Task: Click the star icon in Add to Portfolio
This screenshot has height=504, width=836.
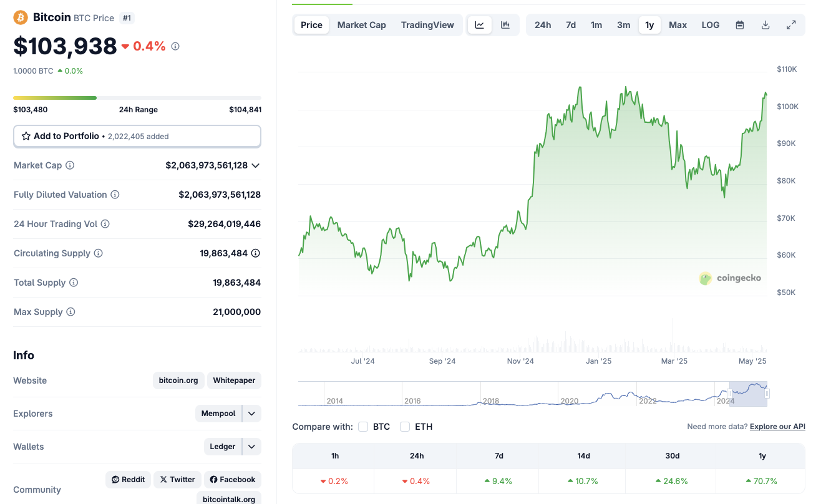Action: click(26, 136)
